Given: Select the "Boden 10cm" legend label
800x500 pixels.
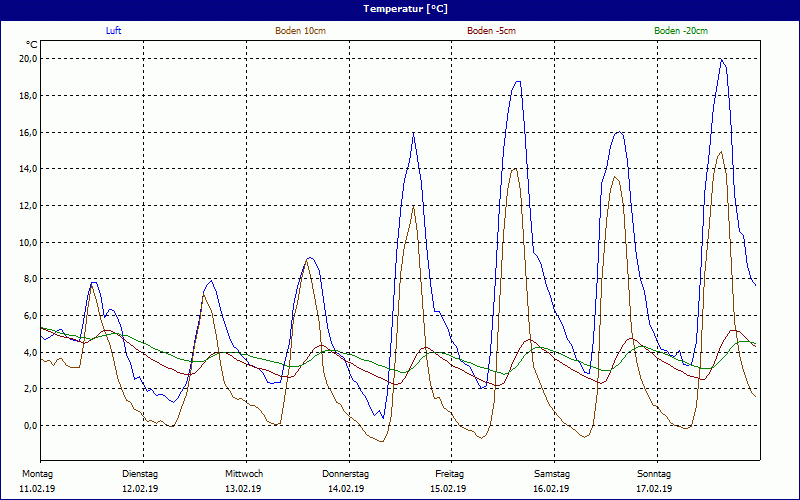Looking at the screenshot, I should click(300, 31).
